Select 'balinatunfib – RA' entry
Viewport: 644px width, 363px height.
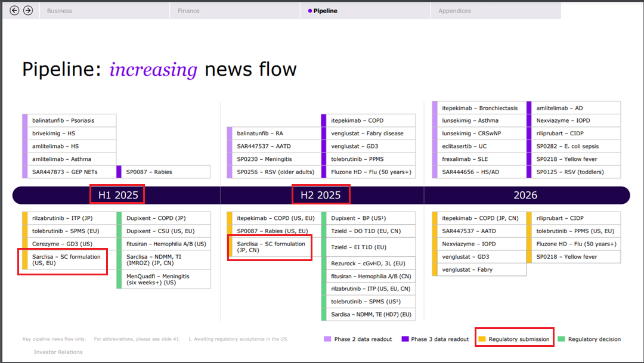tap(274, 134)
